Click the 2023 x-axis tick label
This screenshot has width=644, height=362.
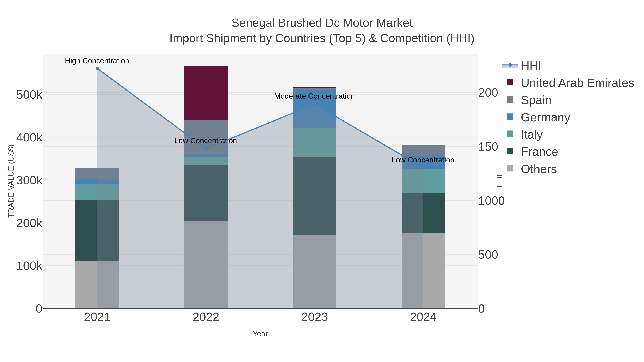coord(314,317)
